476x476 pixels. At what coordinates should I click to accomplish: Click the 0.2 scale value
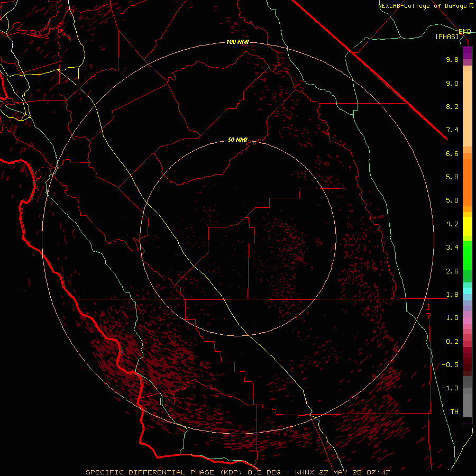[x=452, y=342]
